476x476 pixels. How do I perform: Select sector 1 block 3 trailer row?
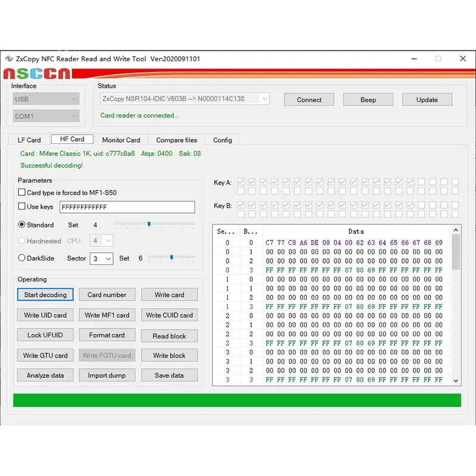click(x=332, y=306)
